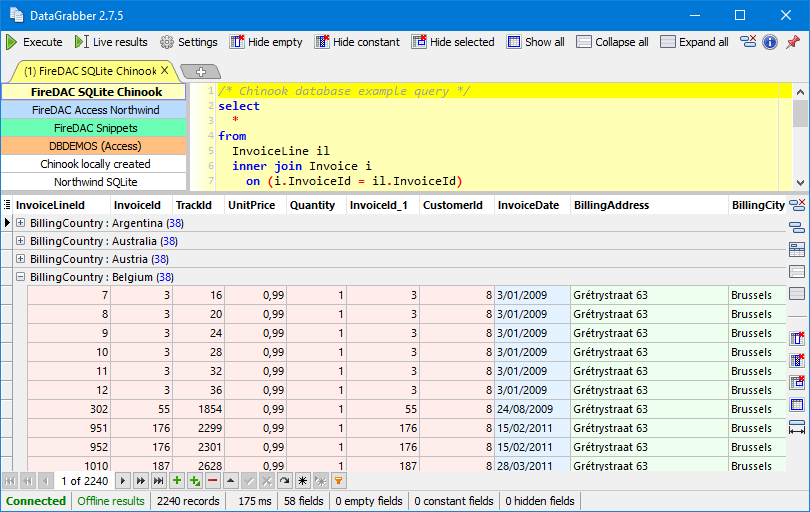Click the BillingAddress column header

(649, 205)
